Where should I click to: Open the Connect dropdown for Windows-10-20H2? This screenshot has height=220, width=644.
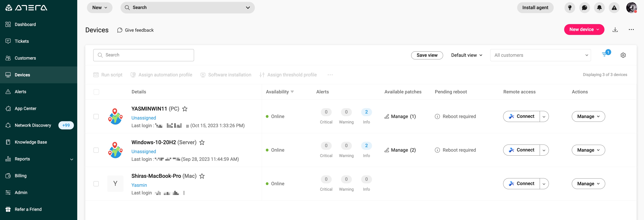[x=544, y=150]
